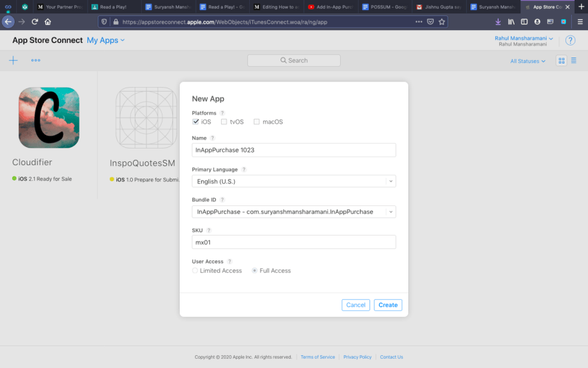588x368 pixels.
Task: Open the Privacy Policy link
Action: pos(357,357)
